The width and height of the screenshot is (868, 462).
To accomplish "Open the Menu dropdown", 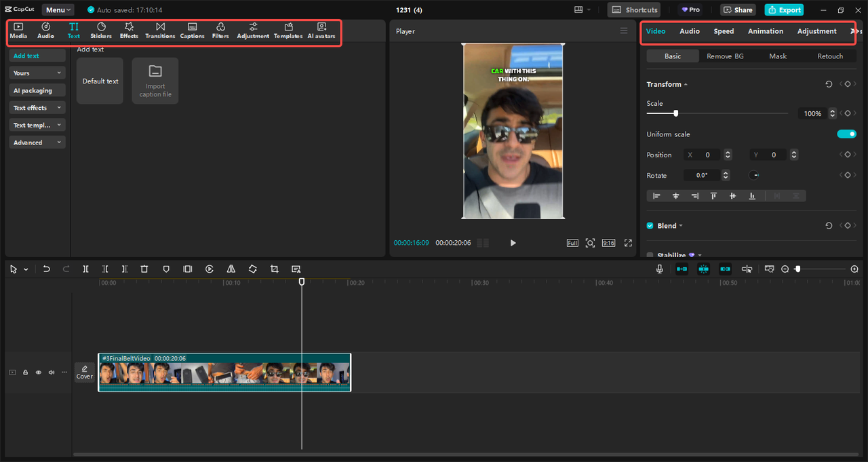I will (60, 10).
